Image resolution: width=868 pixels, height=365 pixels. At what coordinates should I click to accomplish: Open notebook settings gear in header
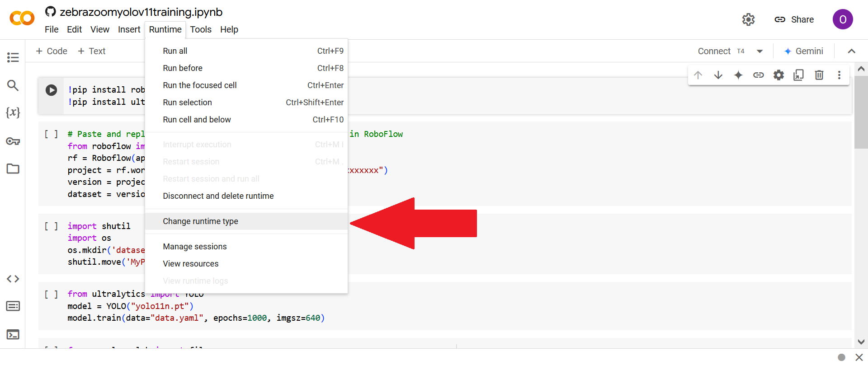coord(749,19)
